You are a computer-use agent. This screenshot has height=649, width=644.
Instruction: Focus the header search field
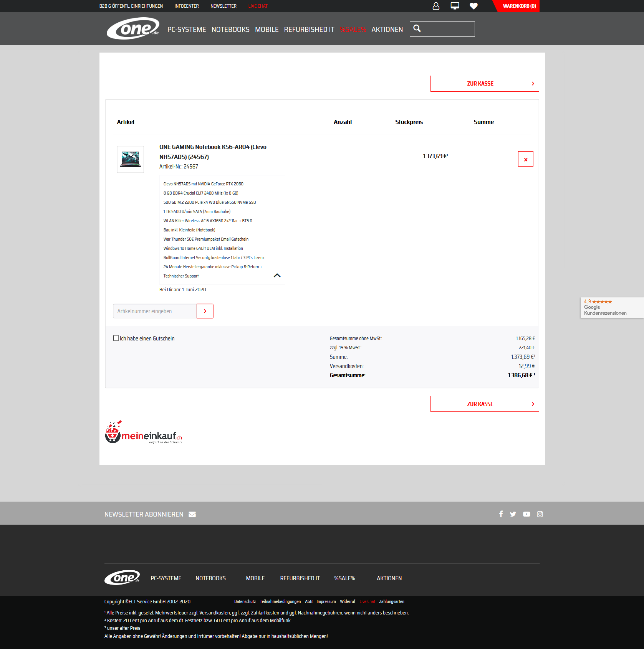pyautogui.click(x=442, y=29)
